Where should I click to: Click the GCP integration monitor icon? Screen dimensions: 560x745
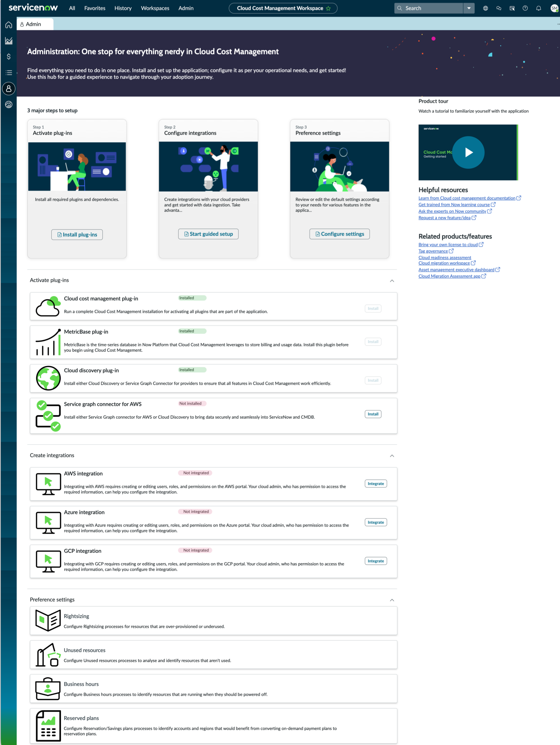click(48, 561)
